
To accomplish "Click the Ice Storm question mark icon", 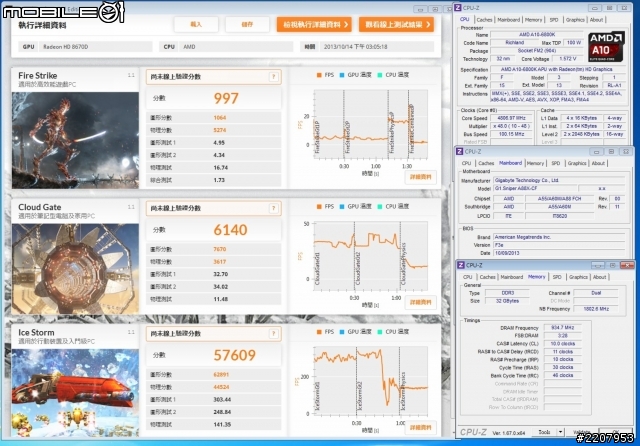I will (x=274, y=334).
